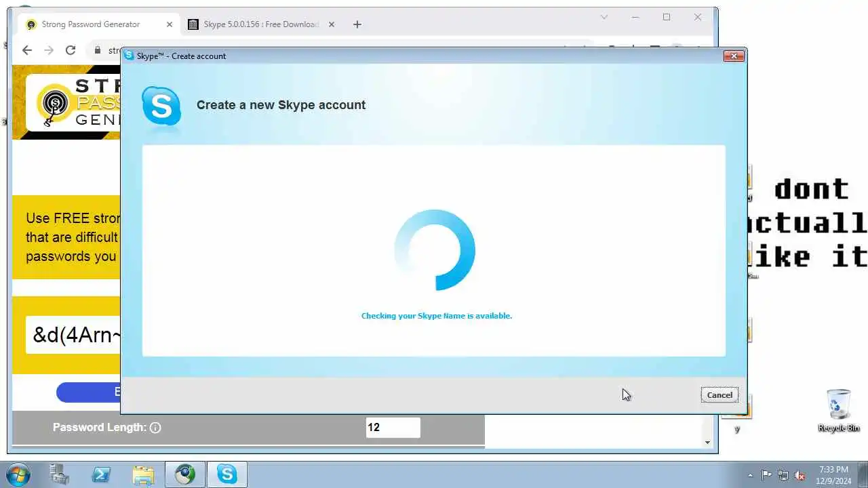Switch to Chrome via taskbar icon
This screenshot has width=868, height=488.
click(x=185, y=474)
